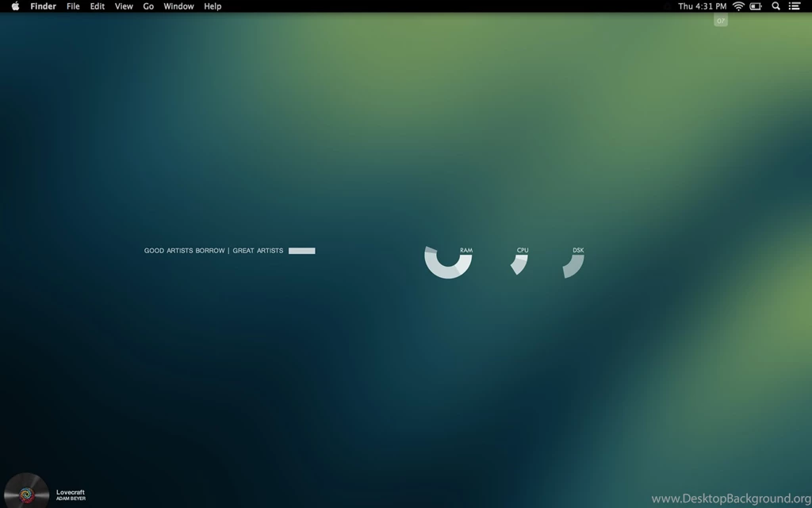
Task: Open the Window menu
Action: tap(178, 6)
